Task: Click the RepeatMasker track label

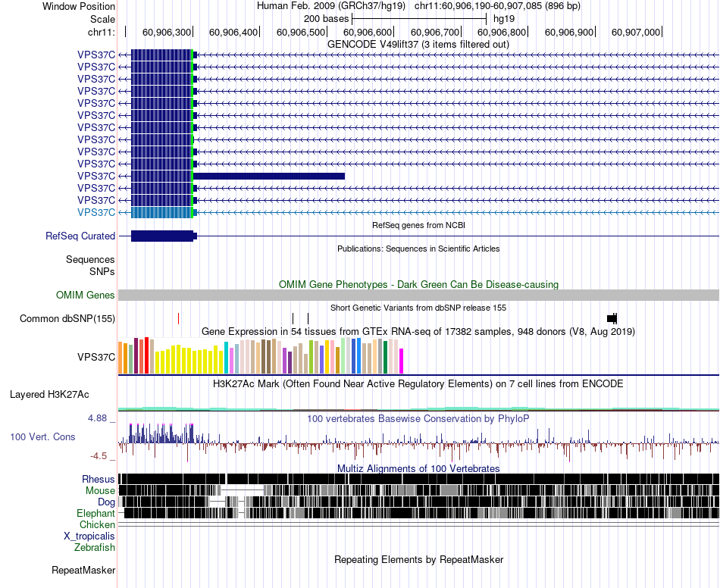Action: click(x=83, y=571)
